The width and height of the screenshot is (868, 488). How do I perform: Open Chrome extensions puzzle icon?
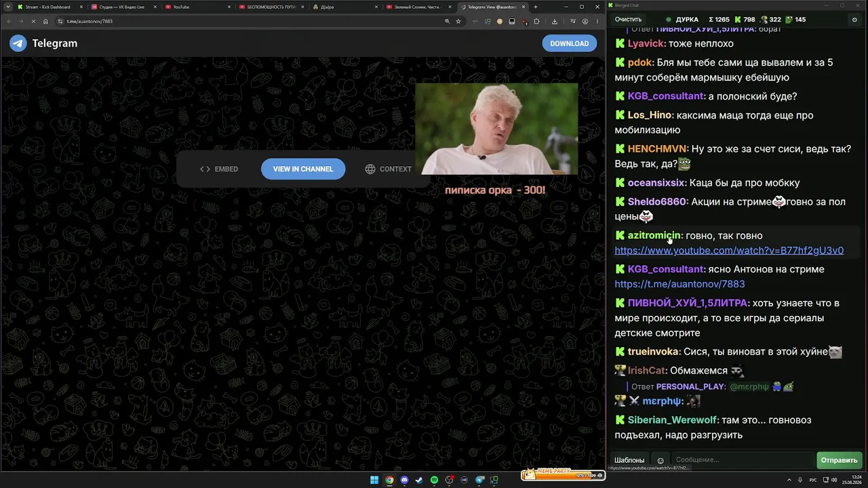pos(536,21)
